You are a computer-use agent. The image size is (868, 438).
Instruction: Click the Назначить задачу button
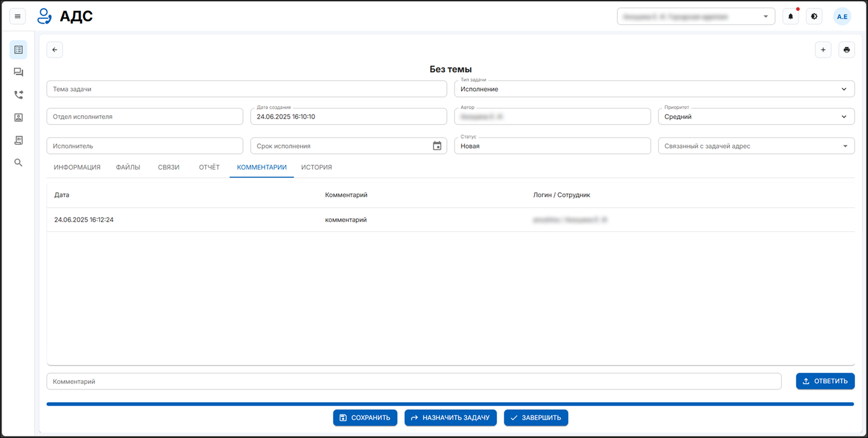point(450,418)
